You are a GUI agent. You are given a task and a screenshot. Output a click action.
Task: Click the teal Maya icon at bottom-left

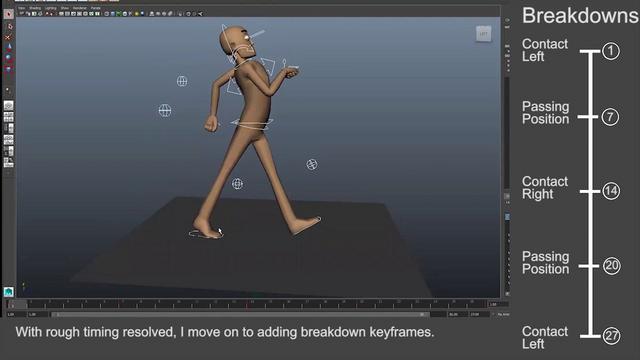[x=9, y=291]
